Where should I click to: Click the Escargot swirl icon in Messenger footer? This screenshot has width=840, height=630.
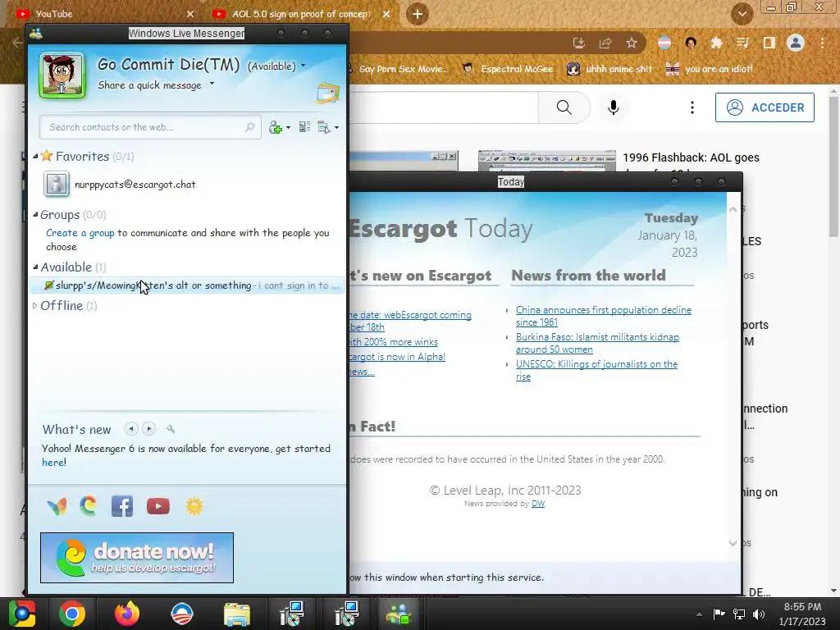[89, 505]
